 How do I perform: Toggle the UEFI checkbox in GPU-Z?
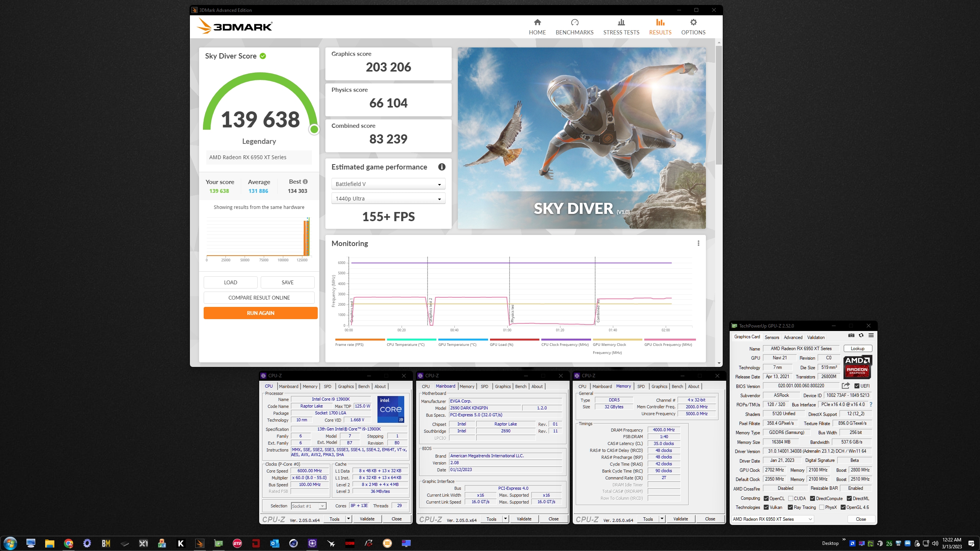point(857,386)
